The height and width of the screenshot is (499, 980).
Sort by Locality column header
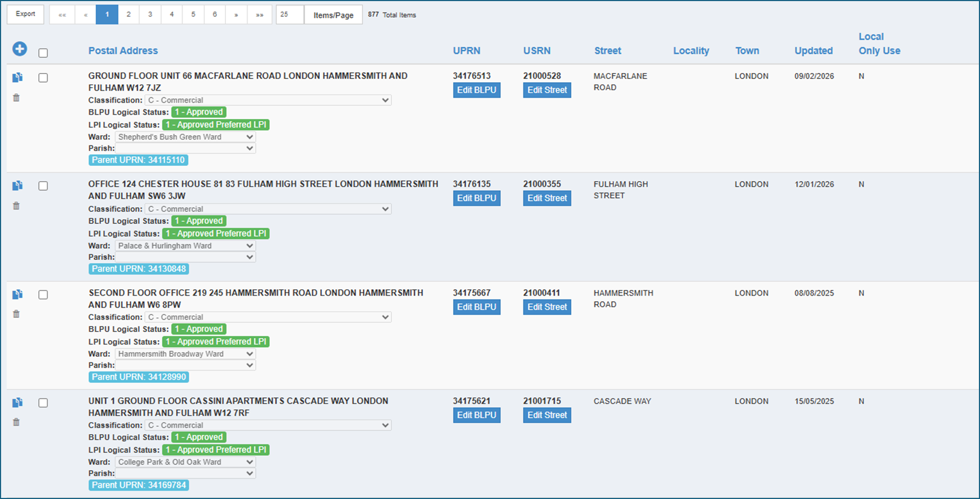point(691,51)
